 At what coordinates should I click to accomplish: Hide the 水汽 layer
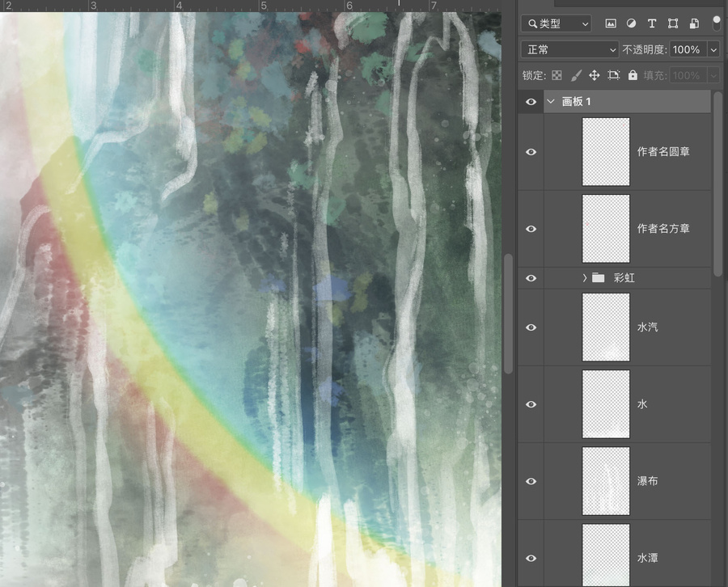(x=531, y=327)
